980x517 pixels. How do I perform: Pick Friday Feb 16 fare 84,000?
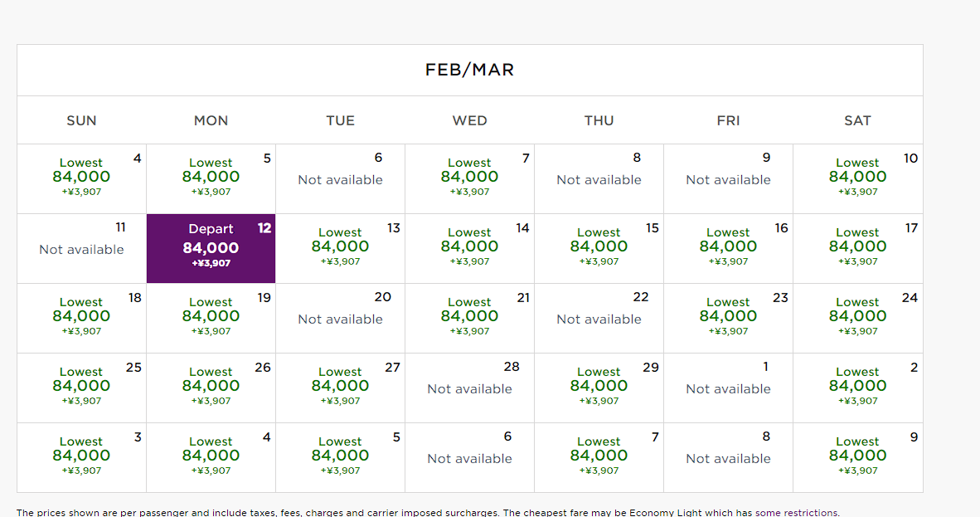[x=729, y=248]
